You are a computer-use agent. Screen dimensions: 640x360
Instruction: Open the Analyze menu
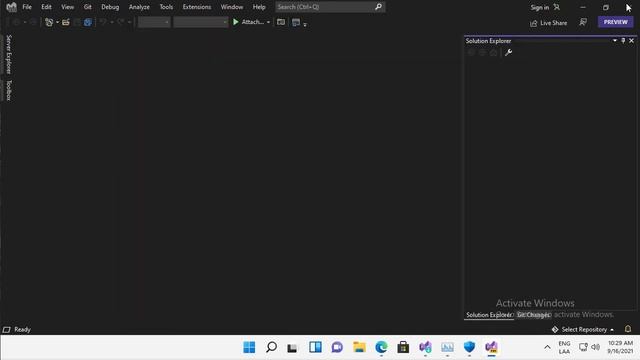click(x=139, y=7)
